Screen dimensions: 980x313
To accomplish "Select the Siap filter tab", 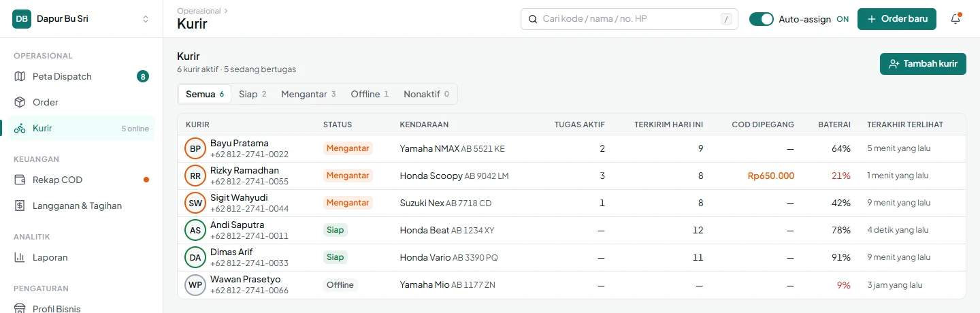I will (252, 94).
